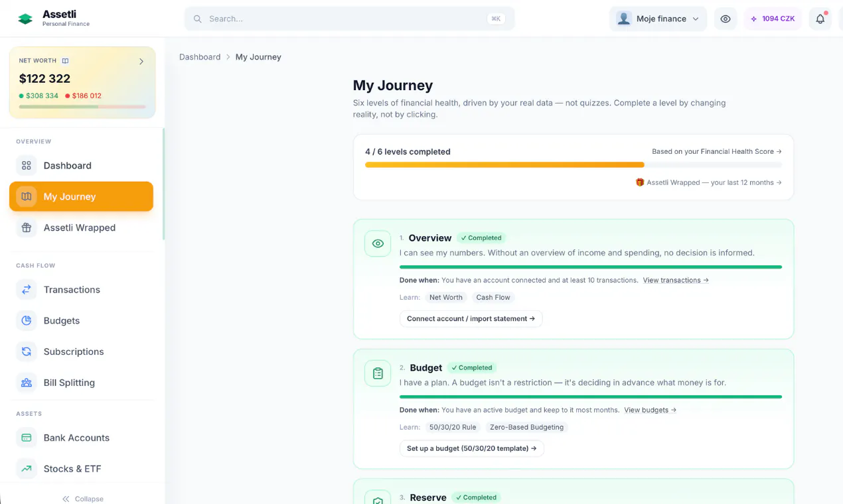
Task: Toggle value visibility with the eye icon
Action: coord(726,19)
